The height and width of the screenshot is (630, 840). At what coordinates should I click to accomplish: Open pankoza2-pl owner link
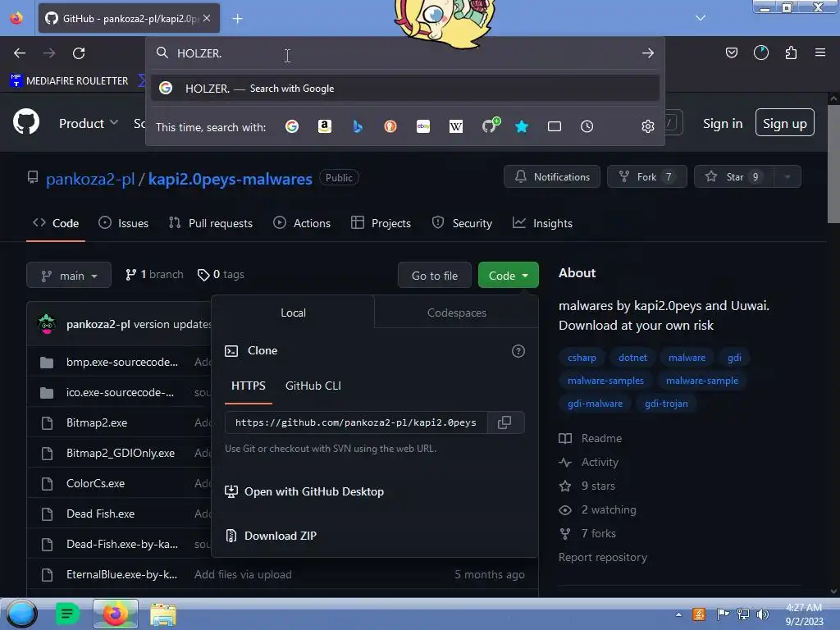[90, 179]
